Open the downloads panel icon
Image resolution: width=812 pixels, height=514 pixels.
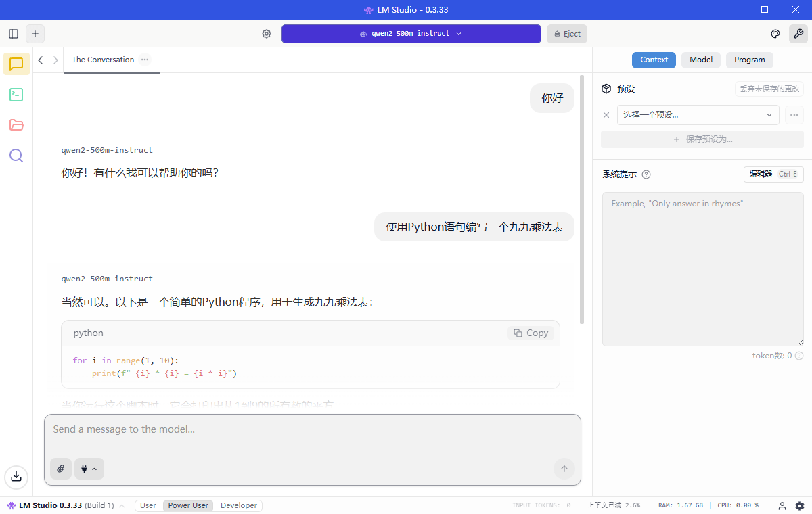pyautogui.click(x=16, y=477)
